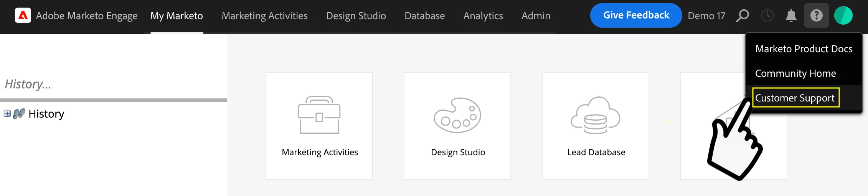Click the help question mark icon
868x196 pixels.
pyautogui.click(x=816, y=15)
